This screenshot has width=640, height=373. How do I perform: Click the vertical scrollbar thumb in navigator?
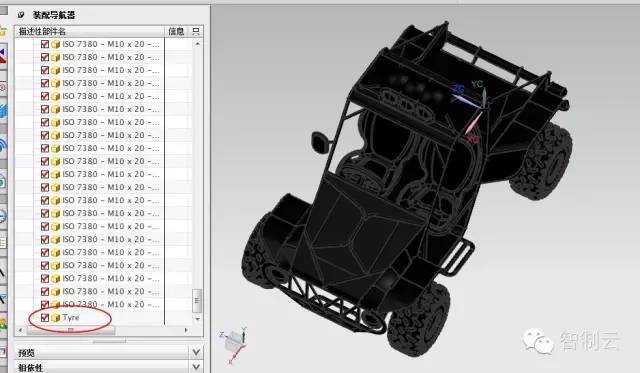coord(197,300)
